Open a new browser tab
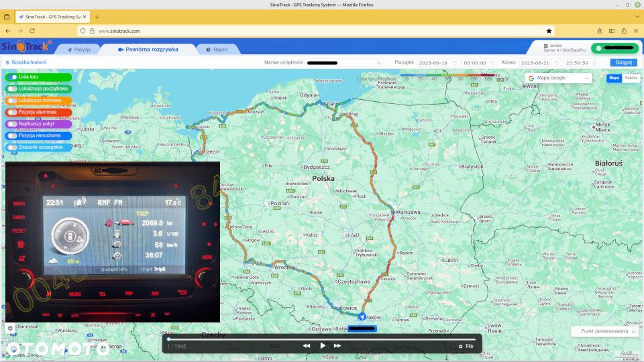Screen dimensions: 644x362 (x=97, y=17)
